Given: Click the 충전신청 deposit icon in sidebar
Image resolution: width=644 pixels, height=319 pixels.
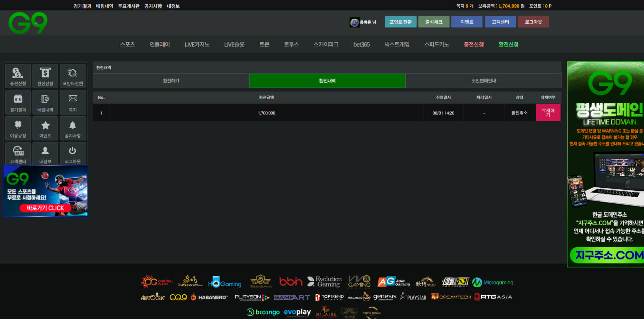Looking at the screenshot, I should [18, 76].
